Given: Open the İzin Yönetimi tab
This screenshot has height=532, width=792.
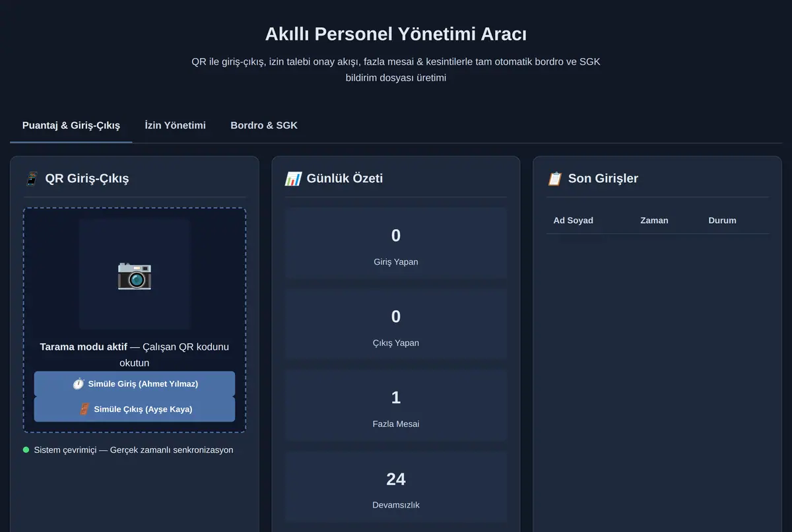Looking at the screenshot, I should pyautogui.click(x=175, y=125).
